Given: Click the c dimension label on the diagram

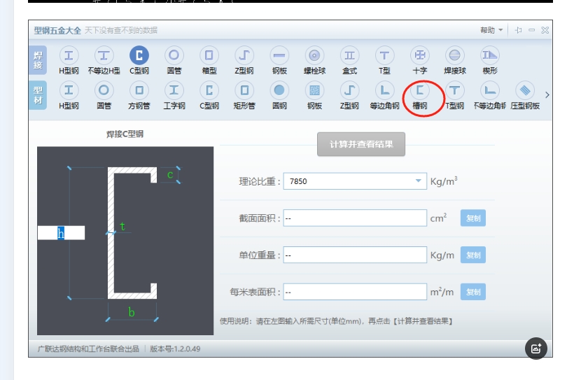Looking at the screenshot, I should click(x=170, y=175).
